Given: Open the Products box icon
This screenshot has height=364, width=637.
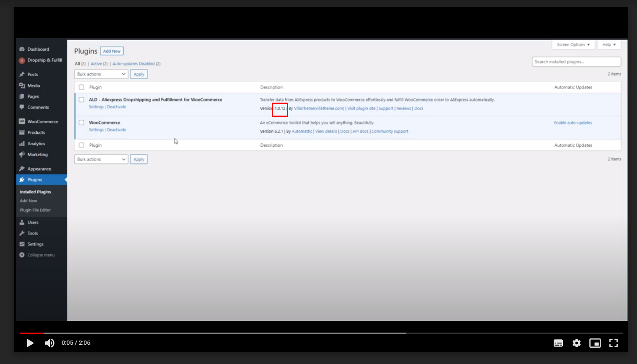Looking at the screenshot, I should point(22,132).
